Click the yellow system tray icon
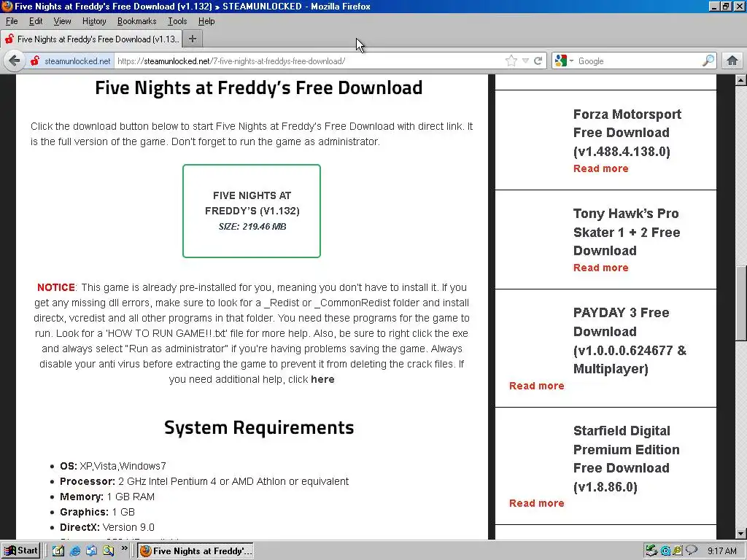 (678, 551)
